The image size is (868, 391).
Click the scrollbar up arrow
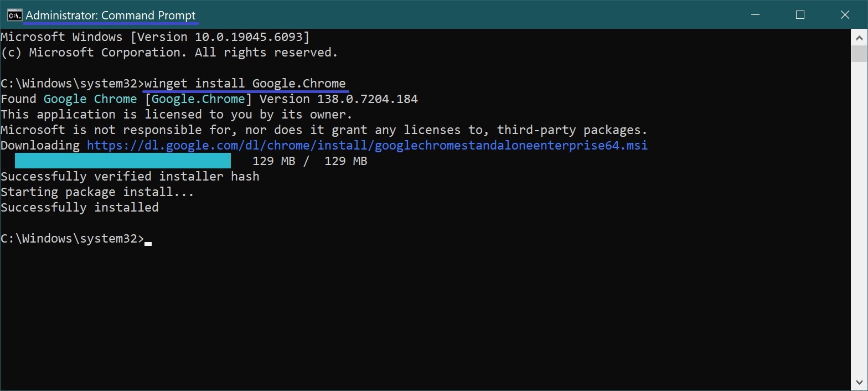[x=859, y=38]
